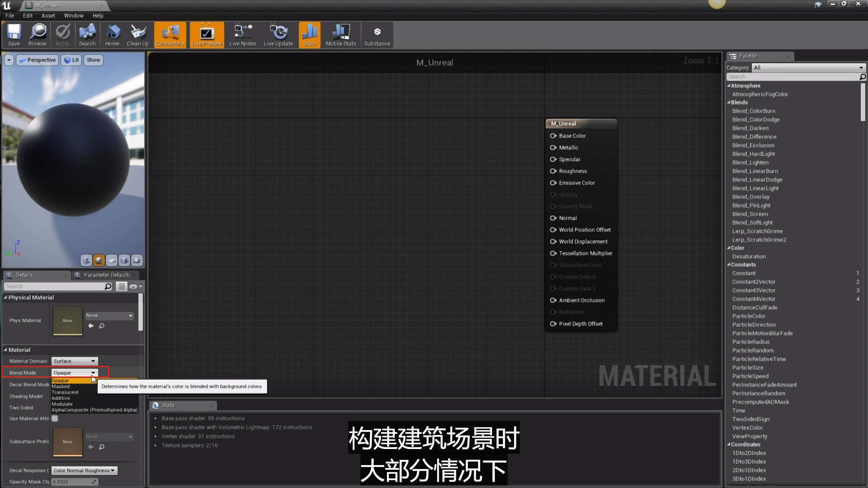Toggle Live Nodes on the toolbar

(242, 34)
